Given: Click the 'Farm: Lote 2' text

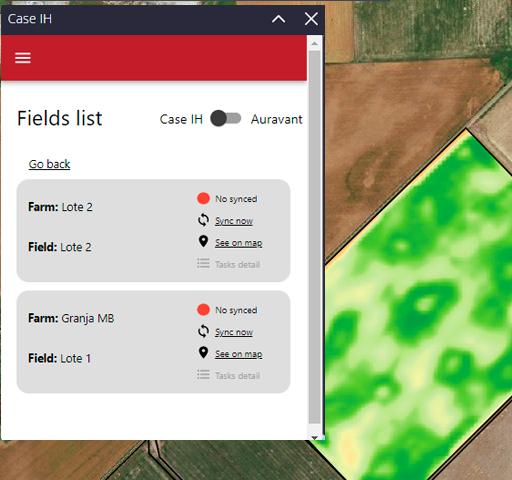Looking at the screenshot, I should (x=60, y=207).
